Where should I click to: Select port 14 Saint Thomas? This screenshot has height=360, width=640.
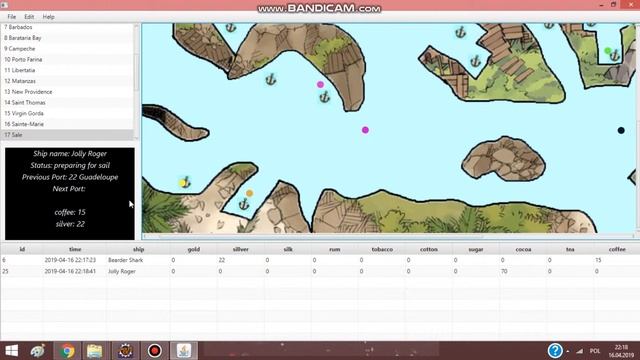click(x=67, y=102)
